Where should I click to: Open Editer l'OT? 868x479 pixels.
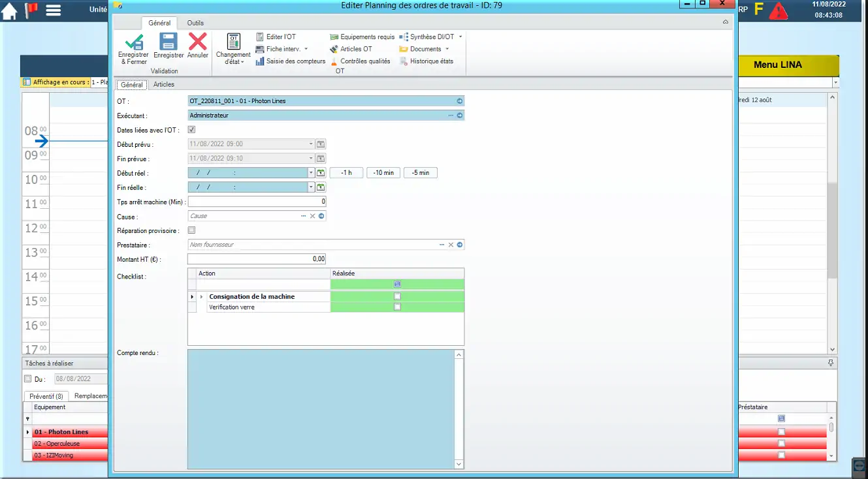click(x=276, y=37)
